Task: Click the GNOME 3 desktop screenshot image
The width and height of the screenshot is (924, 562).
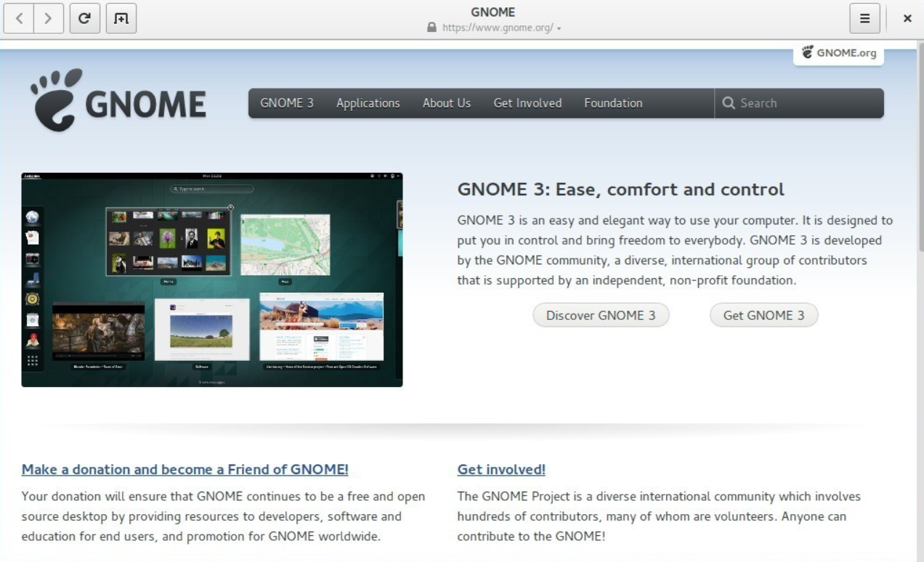Action: (x=212, y=280)
